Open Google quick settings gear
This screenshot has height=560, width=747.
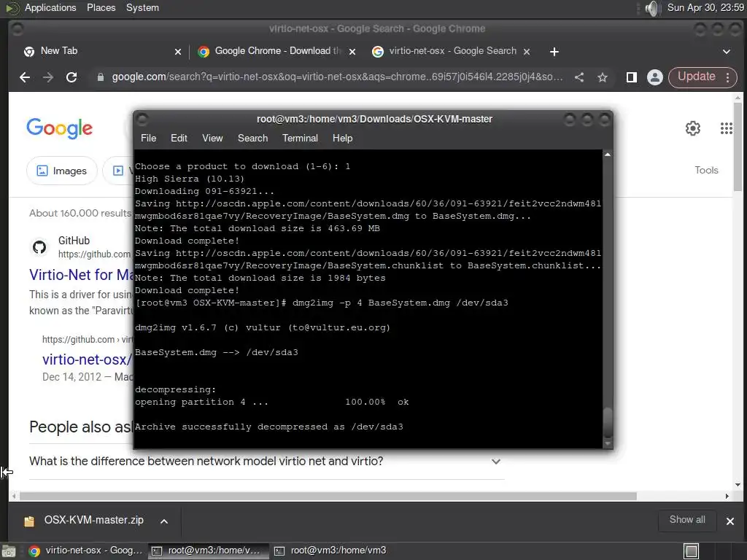pos(693,128)
